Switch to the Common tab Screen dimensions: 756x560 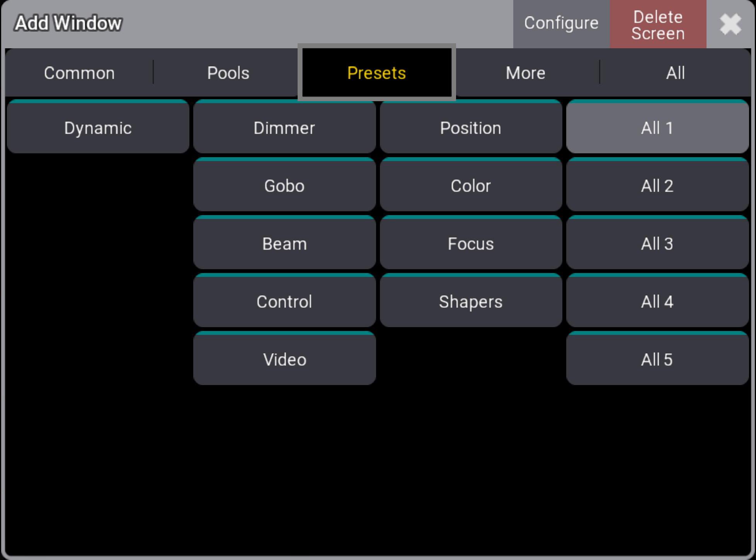point(80,72)
